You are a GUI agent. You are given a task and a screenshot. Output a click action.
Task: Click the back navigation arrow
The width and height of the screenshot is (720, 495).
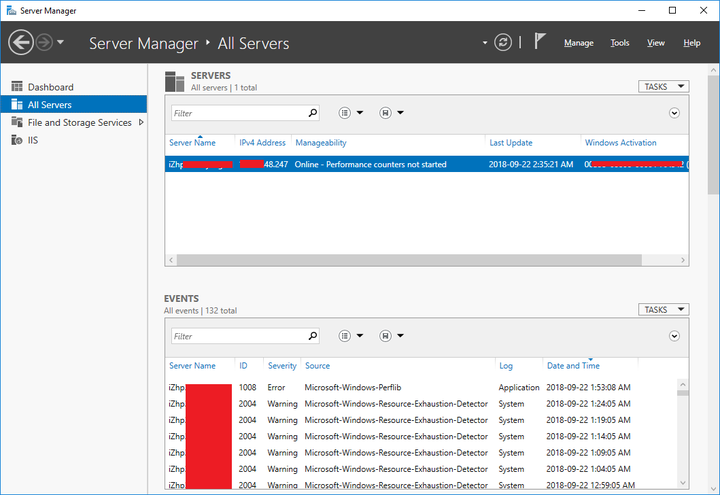point(21,43)
